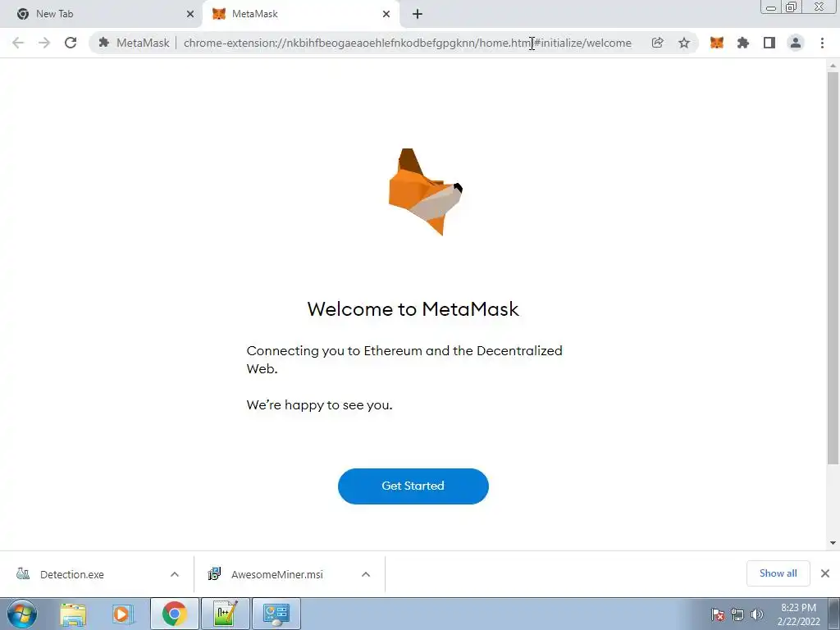This screenshot has width=840, height=630.
Task: Click the Chrome taskbar icon
Action: [174, 614]
